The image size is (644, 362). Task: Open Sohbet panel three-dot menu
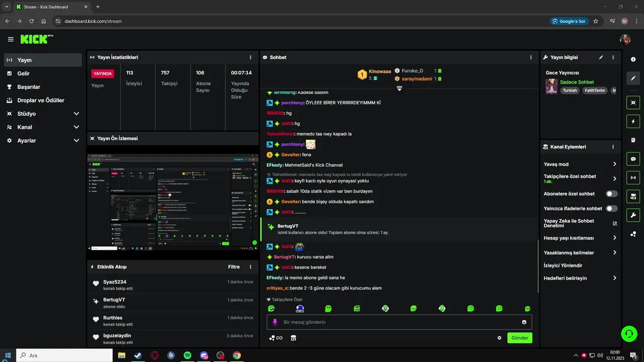[531, 57]
